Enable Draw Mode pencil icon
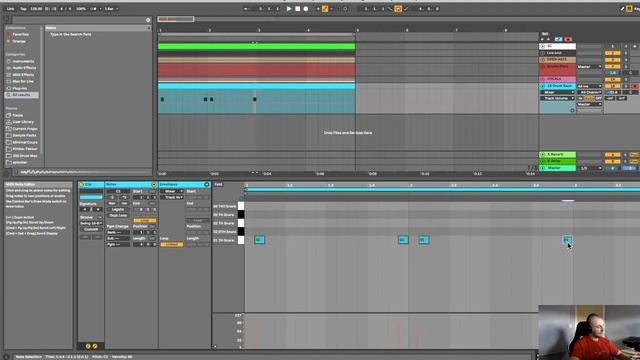This screenshot has width=640, height=360. coord(623,9)
